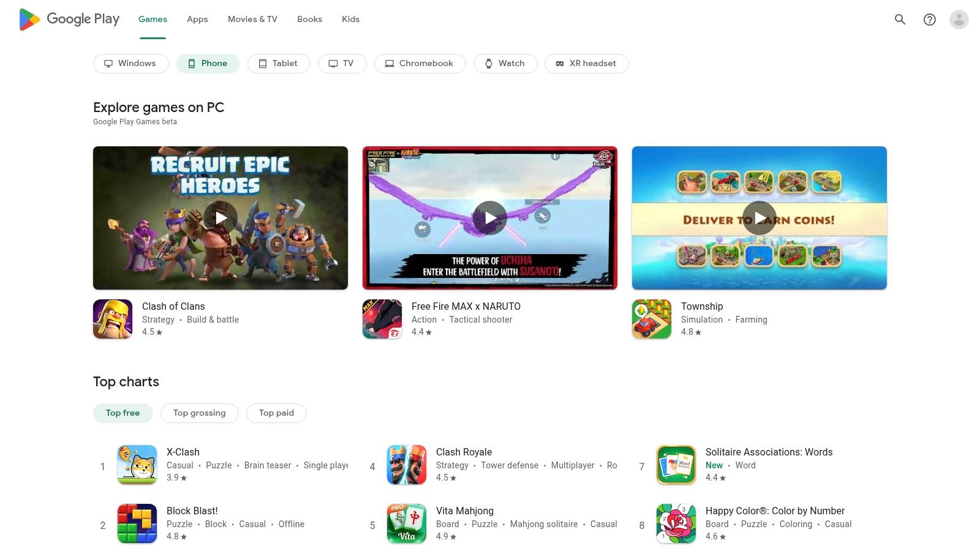Open the Clash of Clans app icon
Image resolution: width=980 pixels, height=551 pixels.
[113, 318]
